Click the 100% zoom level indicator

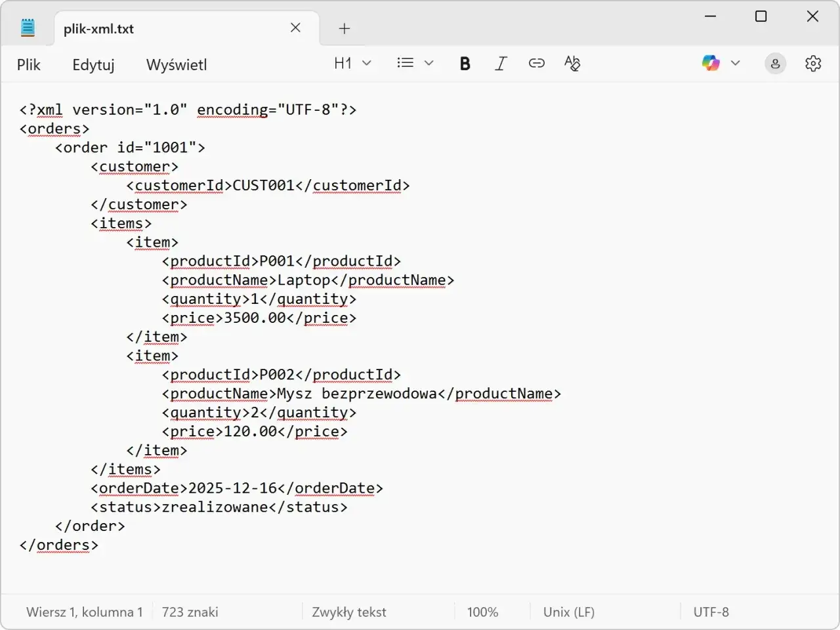(482, 612)
